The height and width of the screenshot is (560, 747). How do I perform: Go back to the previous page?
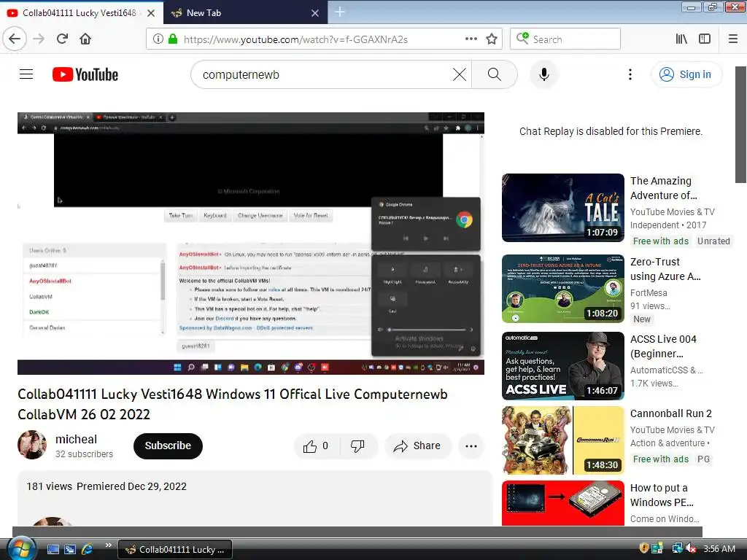pos(15,39)
